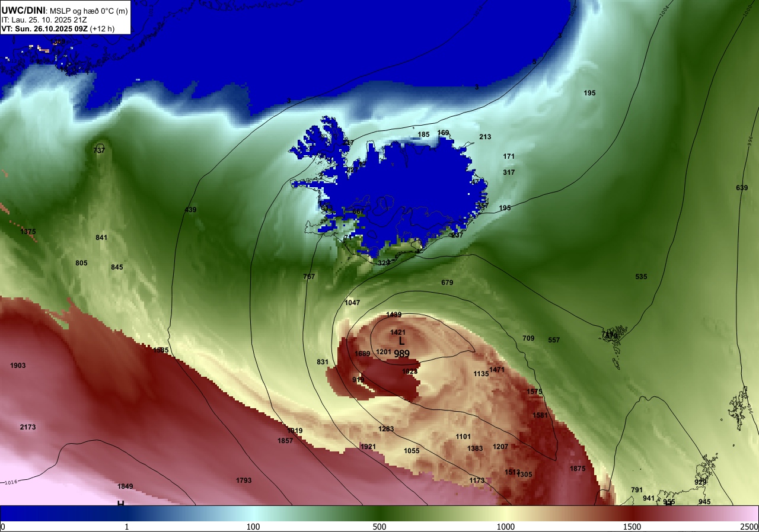Click the '2500' color scale label

click(750, 527)
